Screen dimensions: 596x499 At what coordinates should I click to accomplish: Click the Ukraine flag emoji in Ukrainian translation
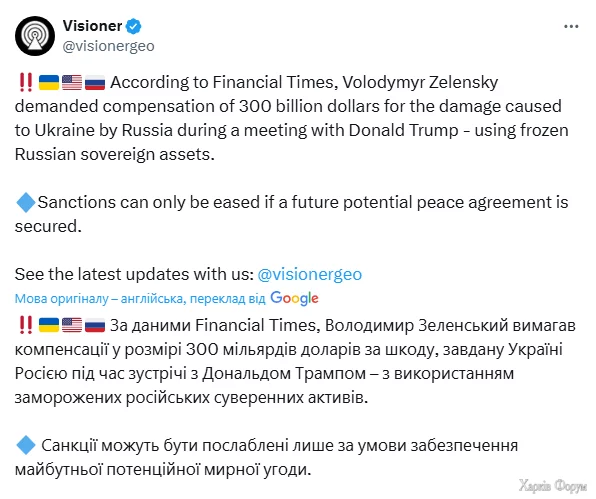pos(49,325)
